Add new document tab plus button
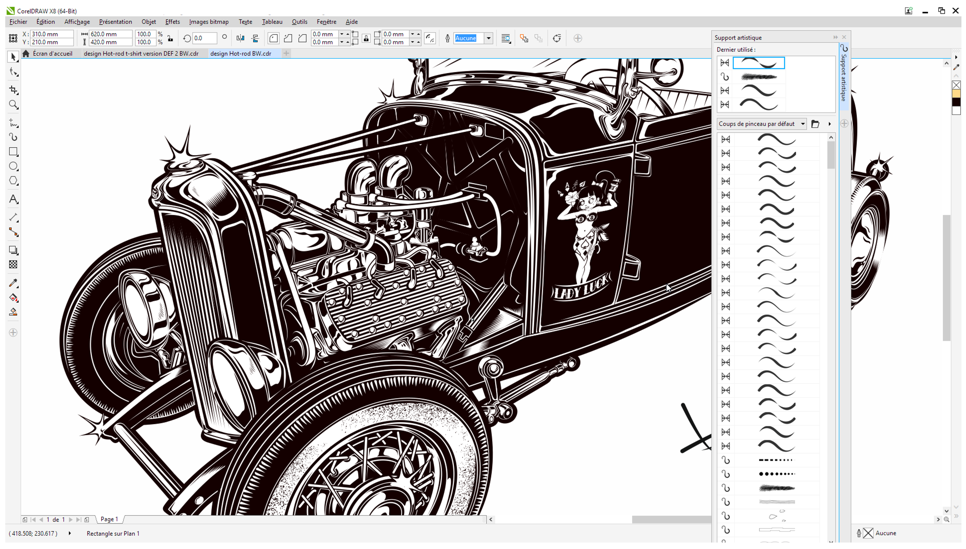The width and height of the screenshot is (966, 549). pos(286,54)
